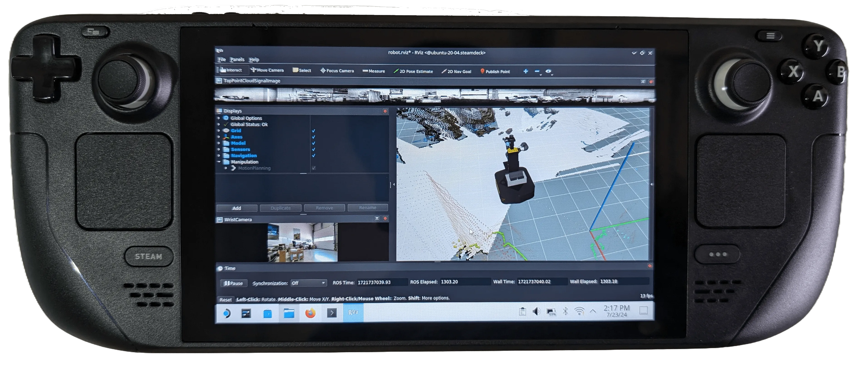Expand the Grid display item
This screenshot has height=371, width=868.
219,131
